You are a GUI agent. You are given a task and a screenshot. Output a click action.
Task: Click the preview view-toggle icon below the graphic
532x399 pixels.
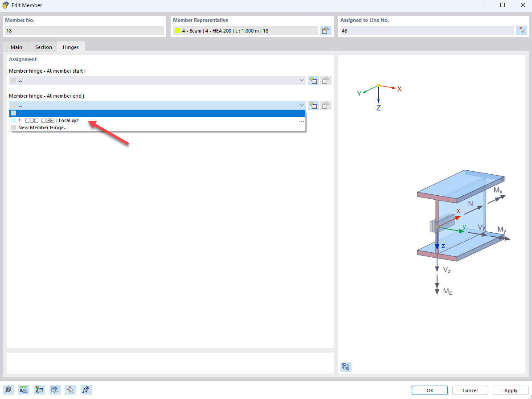tap(346, 367)
